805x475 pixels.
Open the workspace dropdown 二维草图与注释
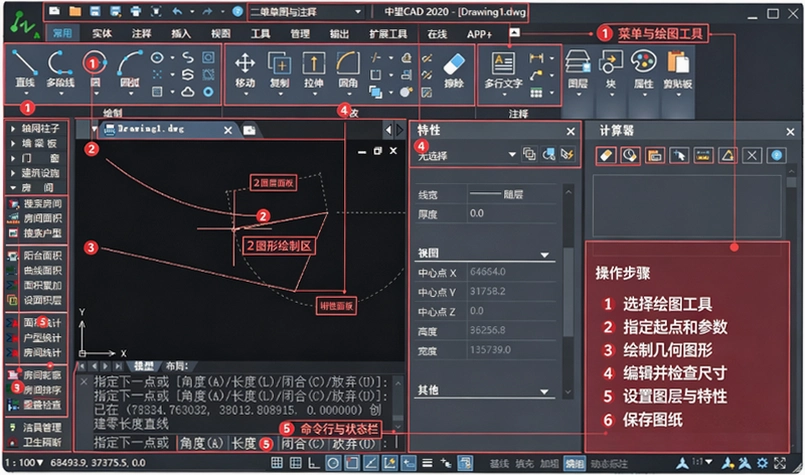(x=306, y=11)
